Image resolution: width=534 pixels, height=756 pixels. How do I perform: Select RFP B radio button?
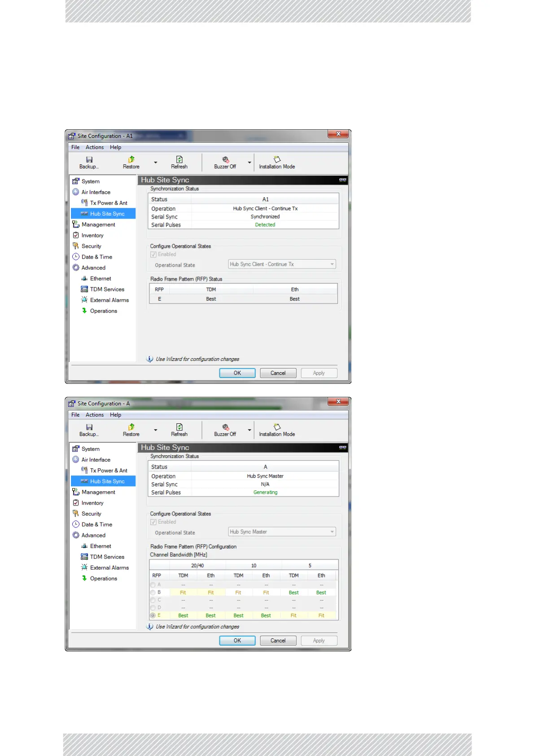click(x=153, y=593)
